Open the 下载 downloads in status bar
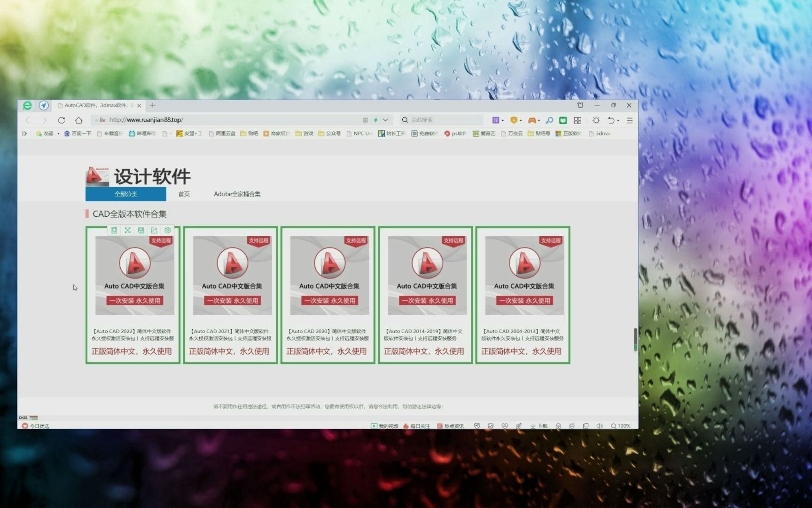 coord(539,426)
